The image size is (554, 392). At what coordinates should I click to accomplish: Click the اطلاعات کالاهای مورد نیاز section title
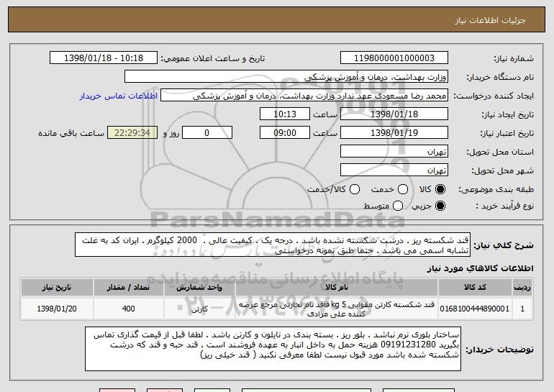point(480,268)
